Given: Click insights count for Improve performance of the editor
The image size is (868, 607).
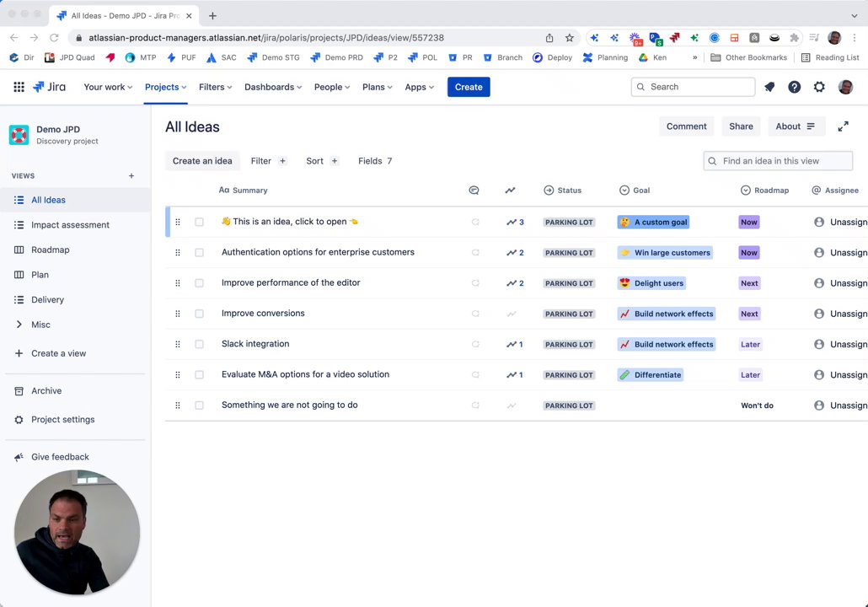Looking at the screenshot, I should [x=516, y=283].
